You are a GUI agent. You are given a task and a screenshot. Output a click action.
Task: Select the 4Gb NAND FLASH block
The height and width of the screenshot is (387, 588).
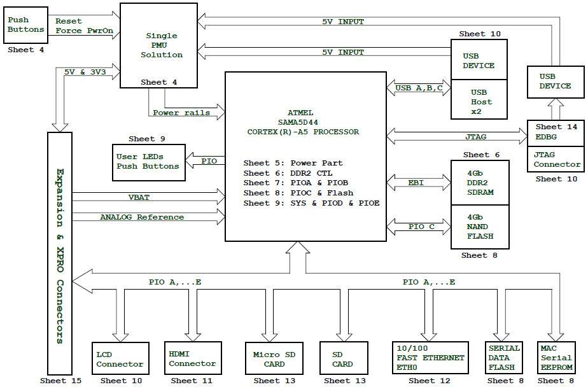(x=479, y=227)
